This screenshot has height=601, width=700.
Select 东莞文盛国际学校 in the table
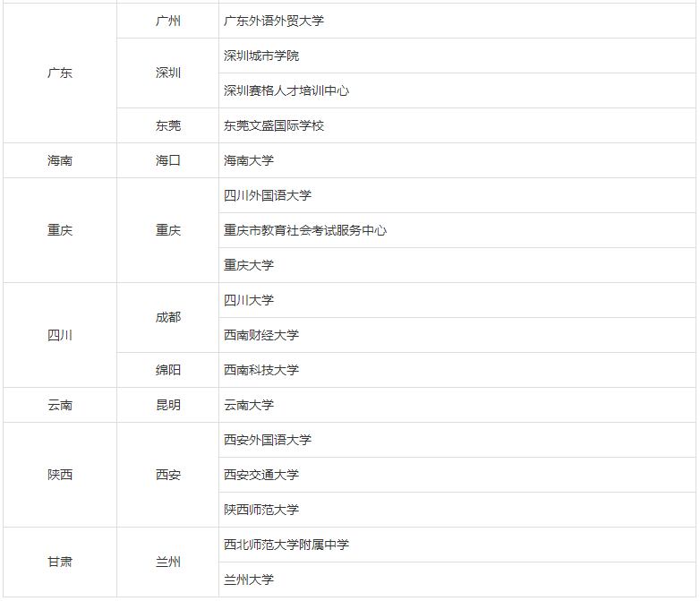(x=457, y=125)
